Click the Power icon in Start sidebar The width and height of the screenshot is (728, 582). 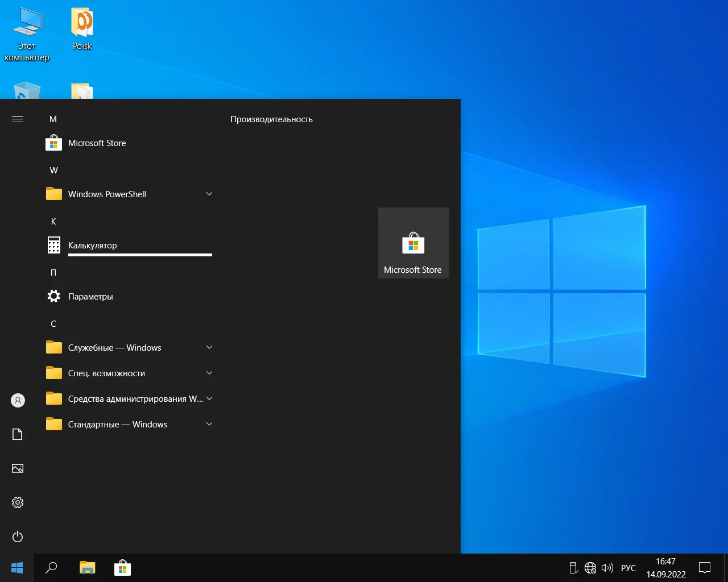point(18,537)
